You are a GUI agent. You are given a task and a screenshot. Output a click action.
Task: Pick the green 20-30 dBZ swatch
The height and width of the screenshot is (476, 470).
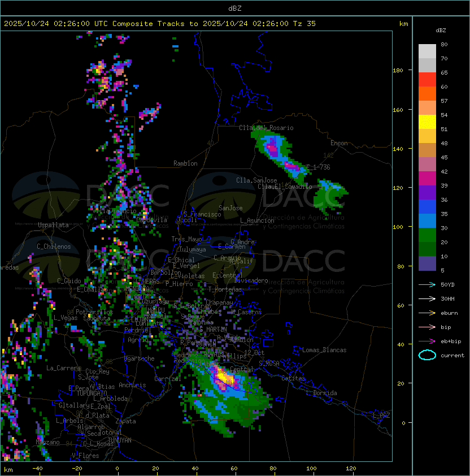click(427, 235)
